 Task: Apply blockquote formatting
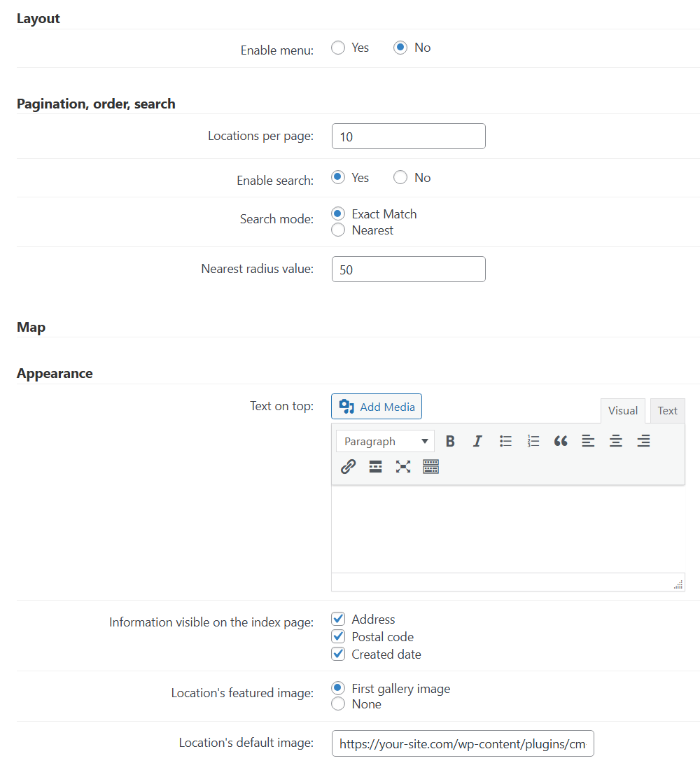(561, 441)
